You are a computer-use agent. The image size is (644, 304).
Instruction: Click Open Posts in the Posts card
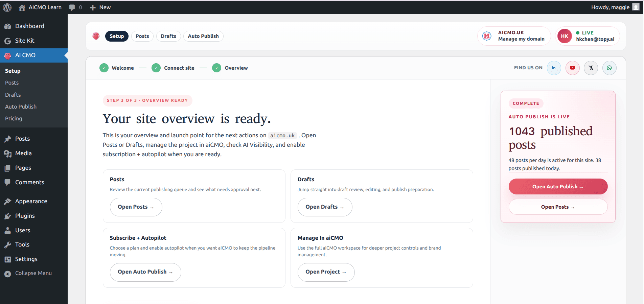click(136, 207)
